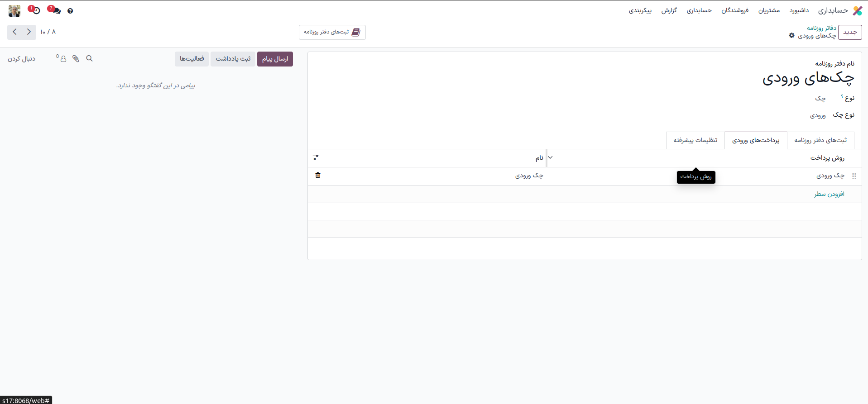Open column settings adjust icon in table
868x404 pixels.
pos(316,158)
